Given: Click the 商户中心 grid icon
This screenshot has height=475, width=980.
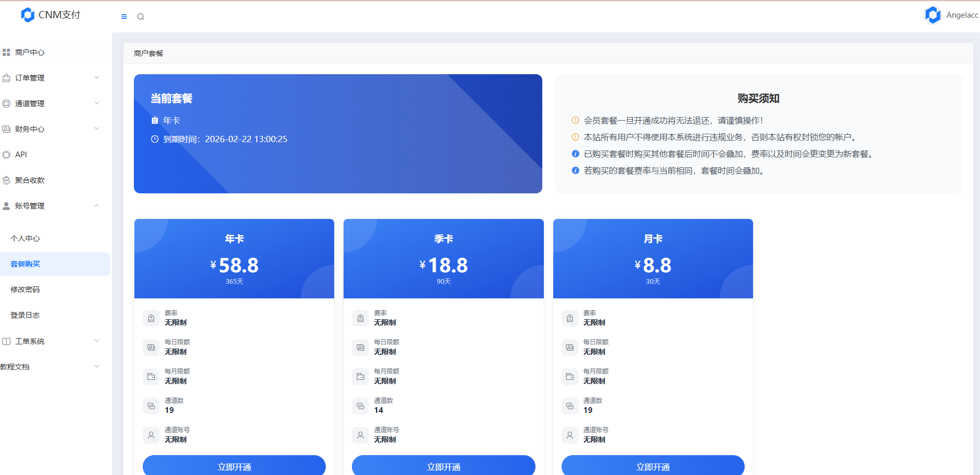Looking at the screenshot, I should [x=6, y=52].
